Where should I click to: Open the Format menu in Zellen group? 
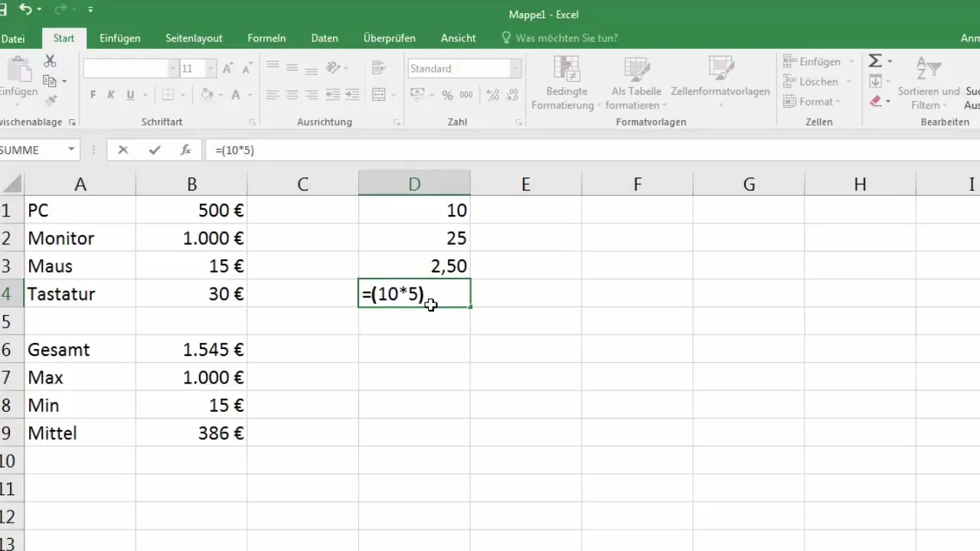[812, 101]
